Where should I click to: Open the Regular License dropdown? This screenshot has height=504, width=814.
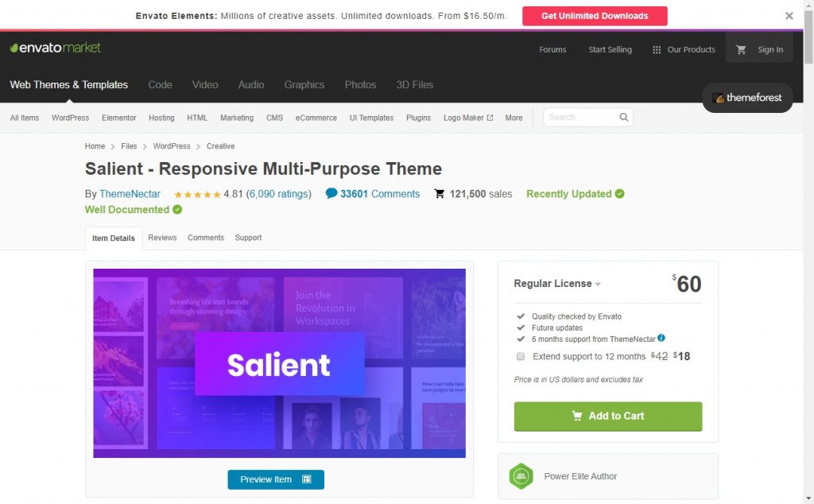tap(557, 284)
